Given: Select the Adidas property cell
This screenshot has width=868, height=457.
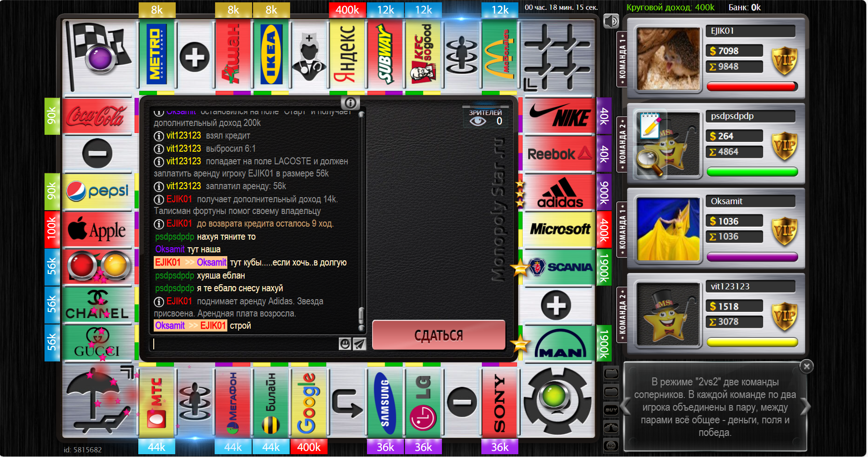Looking at the screenshot, I should pyautogui.click(x=558, y=192).
